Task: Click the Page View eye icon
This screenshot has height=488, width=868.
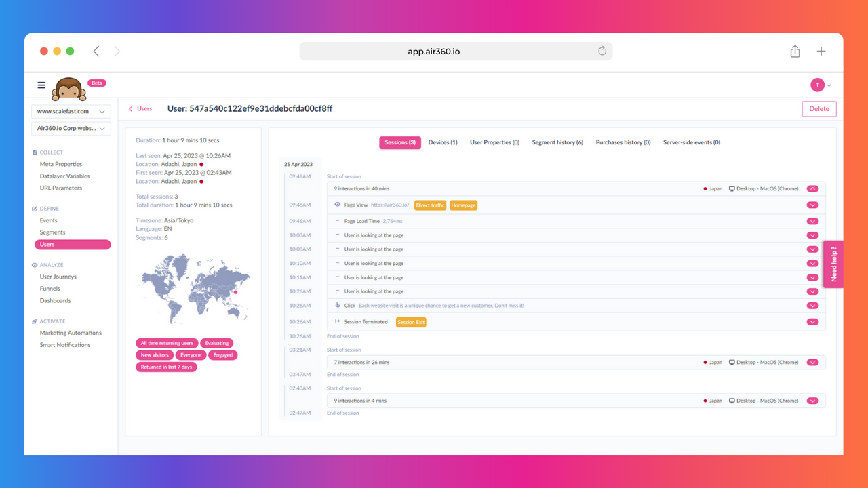Action: click(337, 205)
